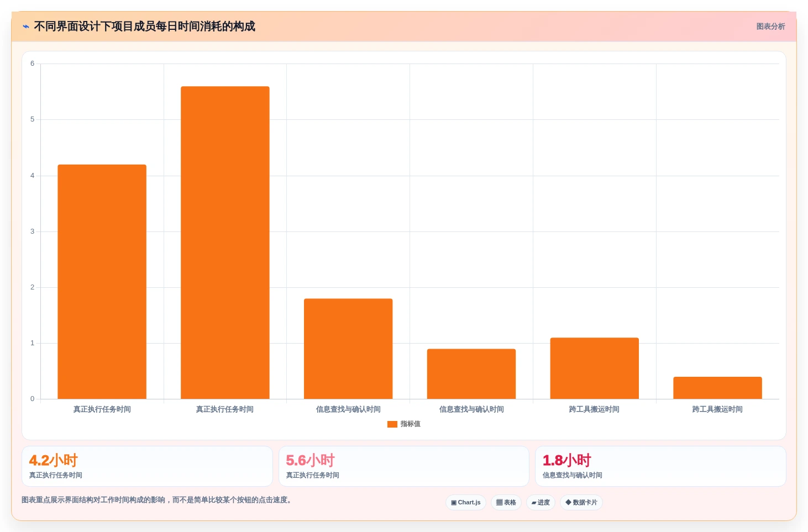This screenshot has height=532, width=808.
Task: Click the y-axis tick label 1
Action: (x=32, y=343)
